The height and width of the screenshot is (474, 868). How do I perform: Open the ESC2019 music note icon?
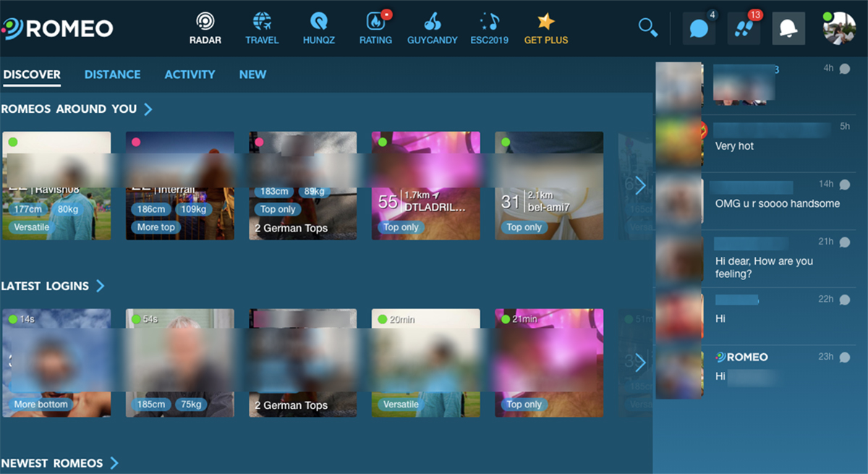coord(489,22)
